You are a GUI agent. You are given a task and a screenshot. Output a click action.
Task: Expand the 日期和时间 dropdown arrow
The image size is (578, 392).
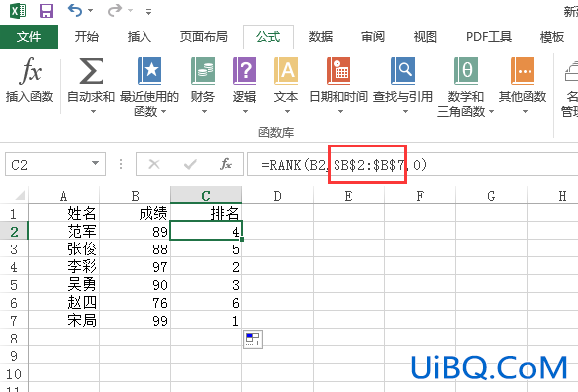340,111
